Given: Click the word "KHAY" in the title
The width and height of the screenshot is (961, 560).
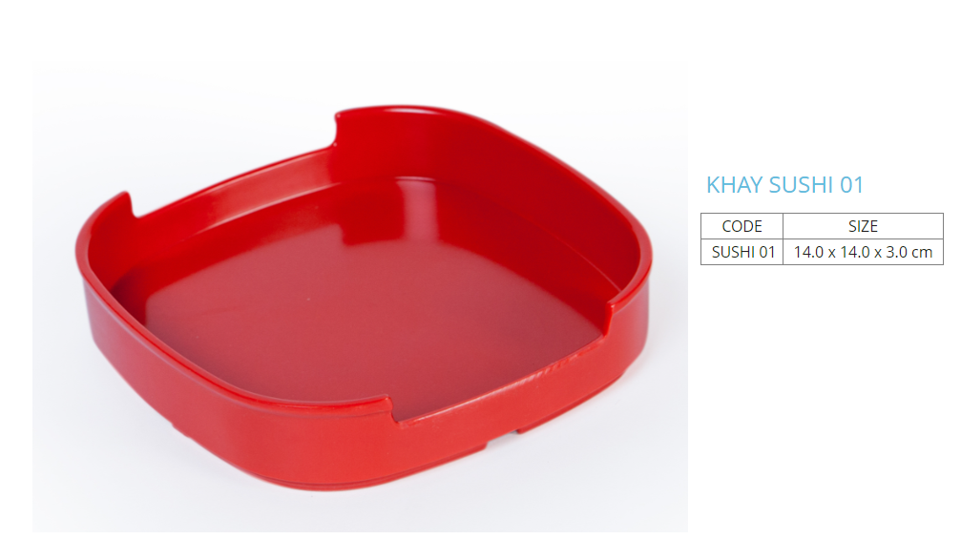Looking at the screenshot, I should click(735, 185).
